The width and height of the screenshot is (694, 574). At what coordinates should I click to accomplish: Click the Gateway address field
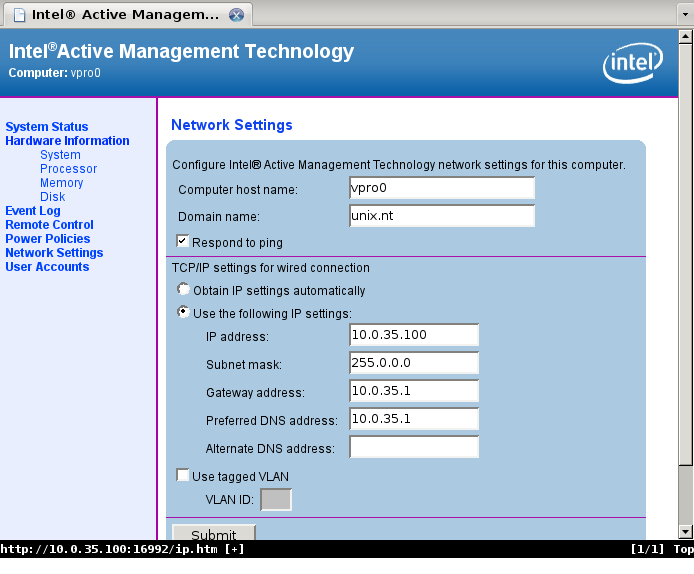(x=414, y=391)
